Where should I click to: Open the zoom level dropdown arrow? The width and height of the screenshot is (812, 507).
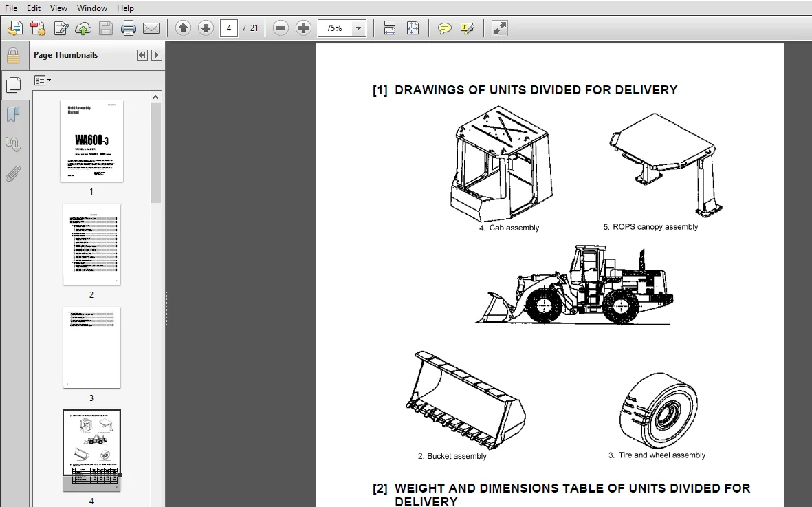tap(358, 28)
